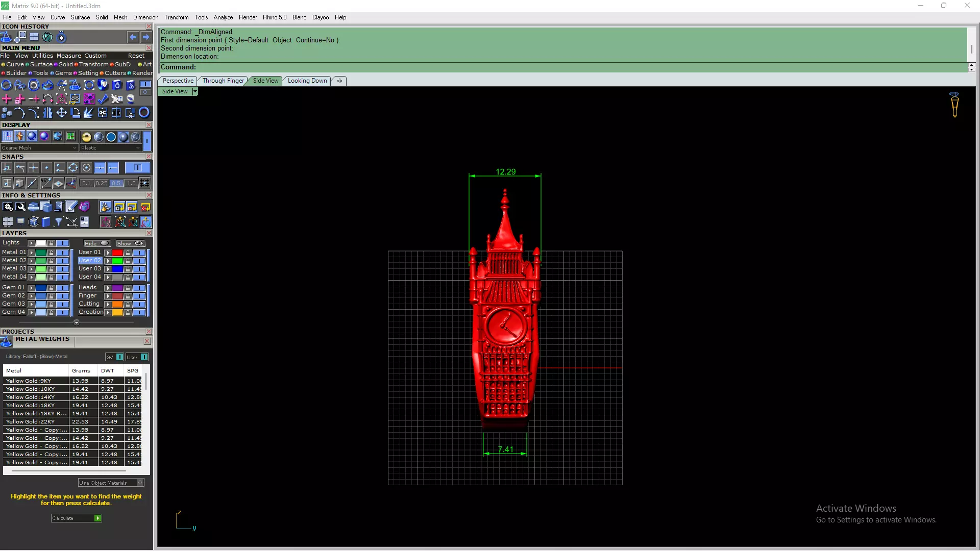Viewport: 980px width, 551px height.
Task: Click the green checkmark globe icon in Icon History
Action: pos(47,37)
